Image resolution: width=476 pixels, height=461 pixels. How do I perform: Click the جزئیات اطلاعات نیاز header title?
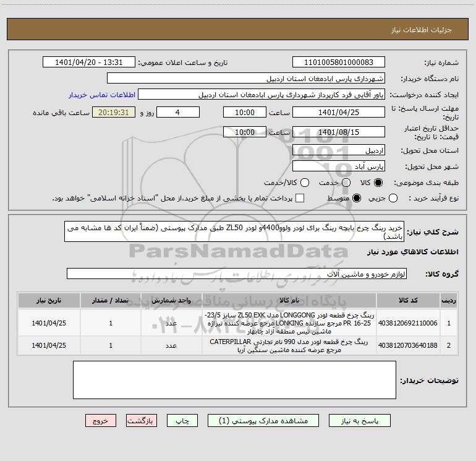421,30
